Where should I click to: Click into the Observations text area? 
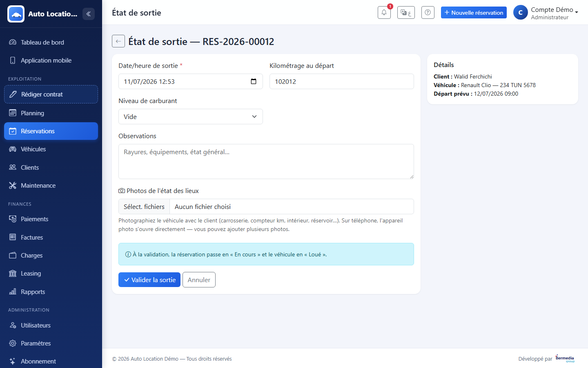pos(266,162)
